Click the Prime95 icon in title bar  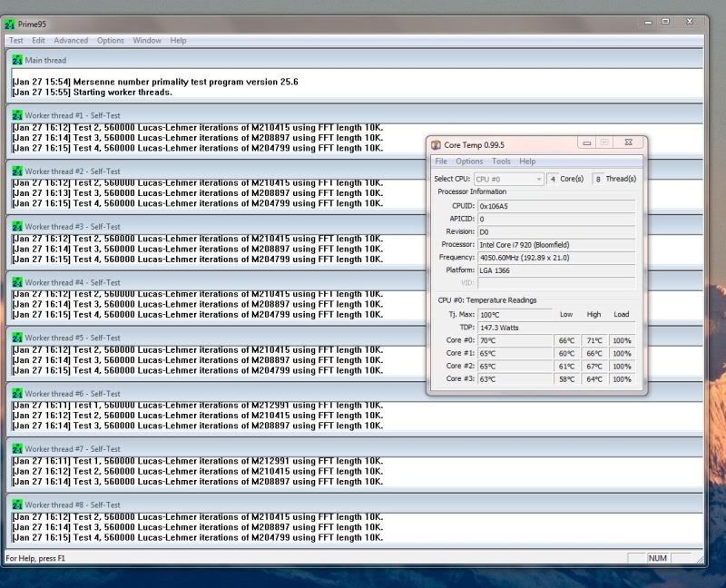click(10, 24)
